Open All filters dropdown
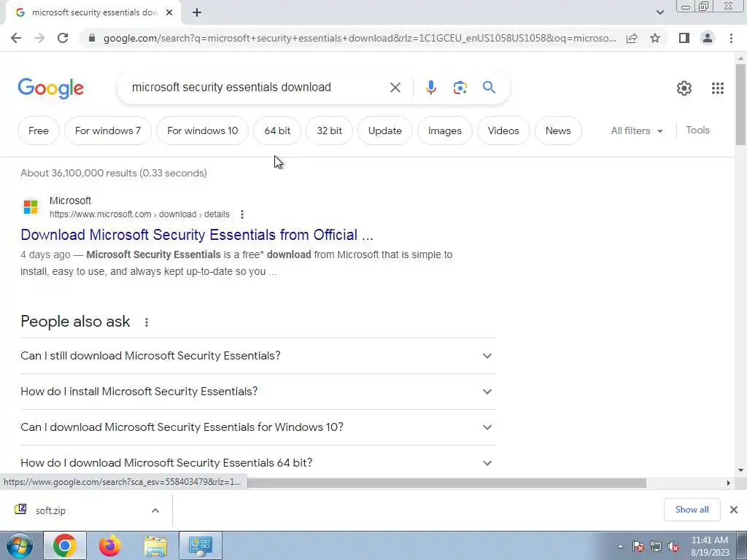 click(x=637, y=131)
